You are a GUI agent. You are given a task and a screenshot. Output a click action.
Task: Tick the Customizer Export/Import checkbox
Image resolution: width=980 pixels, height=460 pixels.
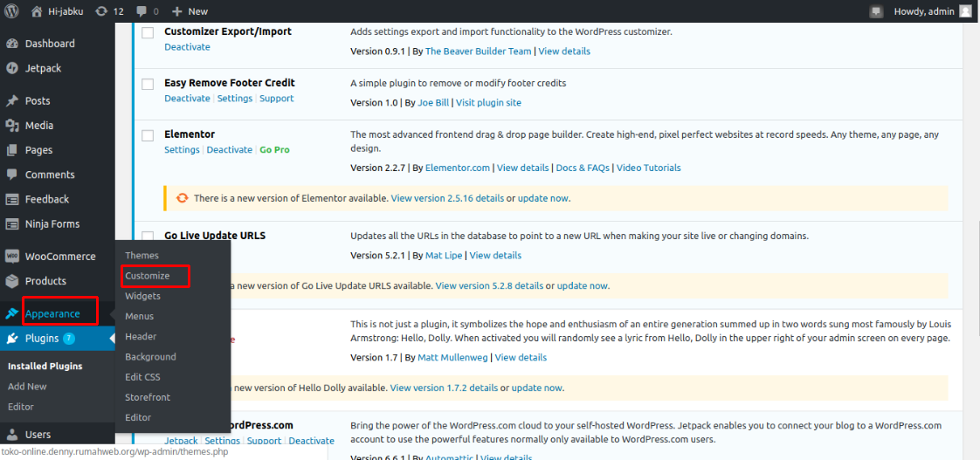pyautogui.click(x=148, y=33)
